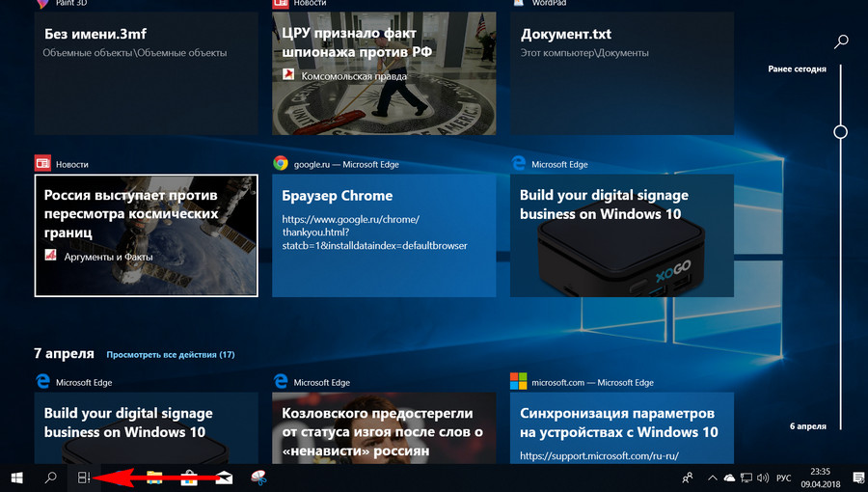Open the Mail app from the taskbar
Viewport: 868px width, 492px height.
[x=224, y=478]
